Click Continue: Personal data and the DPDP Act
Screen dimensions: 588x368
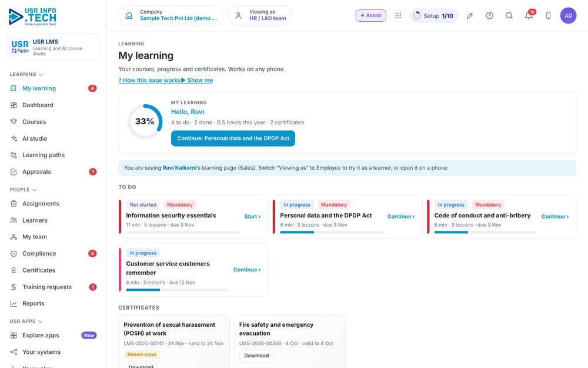coord(233,138)
